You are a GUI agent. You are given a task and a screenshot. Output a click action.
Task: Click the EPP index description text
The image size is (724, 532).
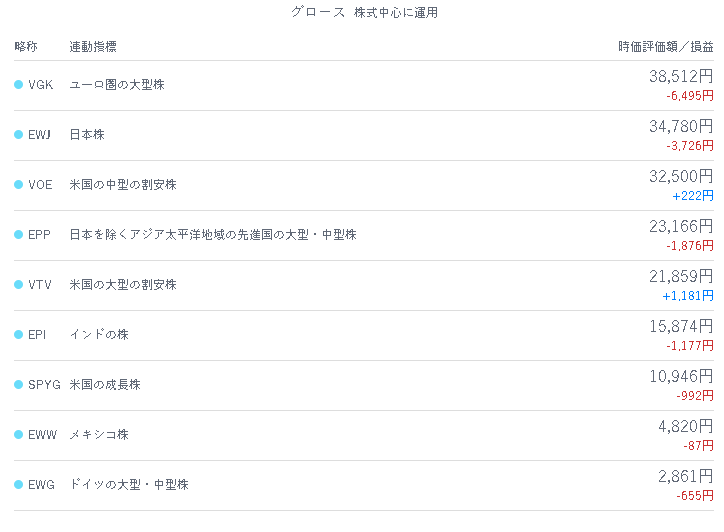pyautogui.click(x=213, y=235)
